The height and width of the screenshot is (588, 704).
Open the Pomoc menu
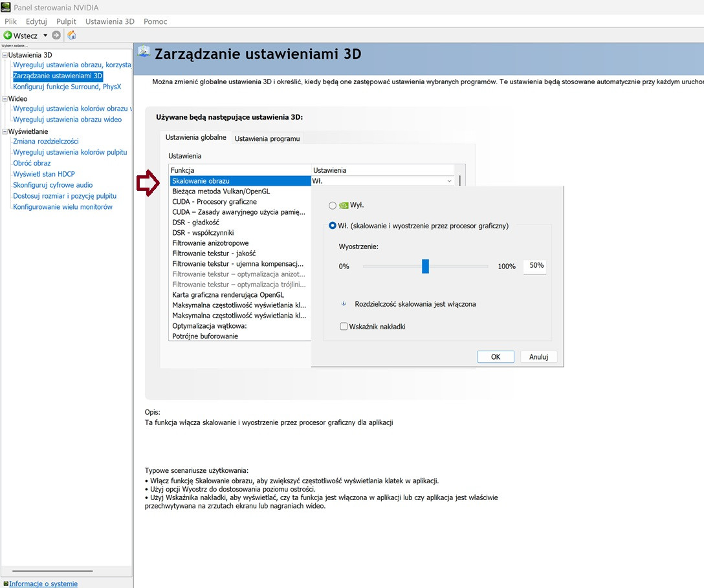click(155, 21)
